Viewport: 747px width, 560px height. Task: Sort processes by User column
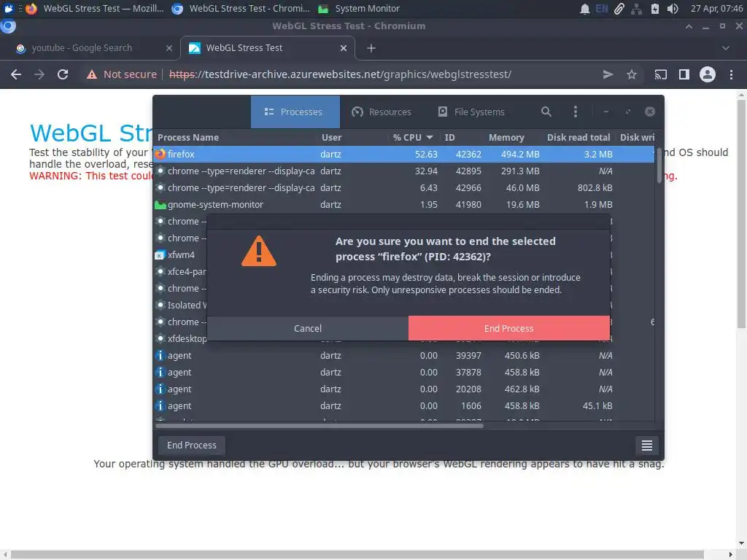[x=352, y=138]
